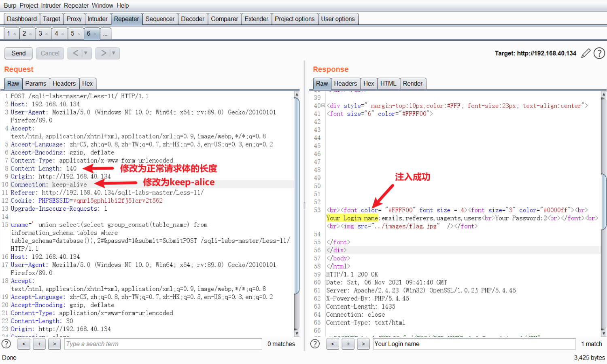Click the Cancel button

coord(50,53)
